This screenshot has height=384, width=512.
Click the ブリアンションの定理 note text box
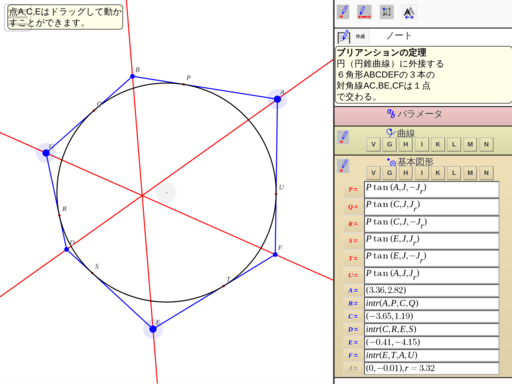[x=423, y=75]
